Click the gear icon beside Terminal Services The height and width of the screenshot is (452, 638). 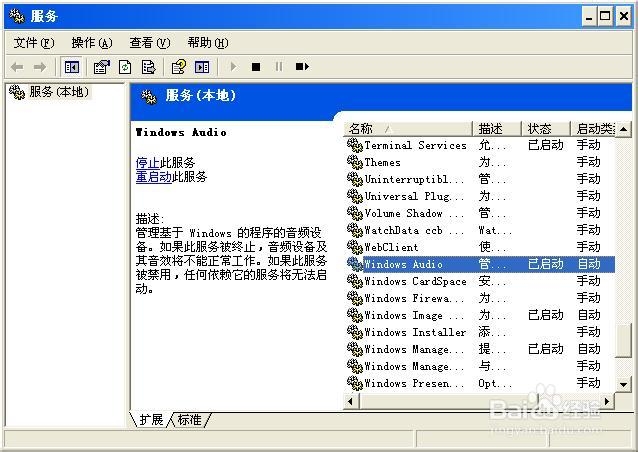click(355, 145)
